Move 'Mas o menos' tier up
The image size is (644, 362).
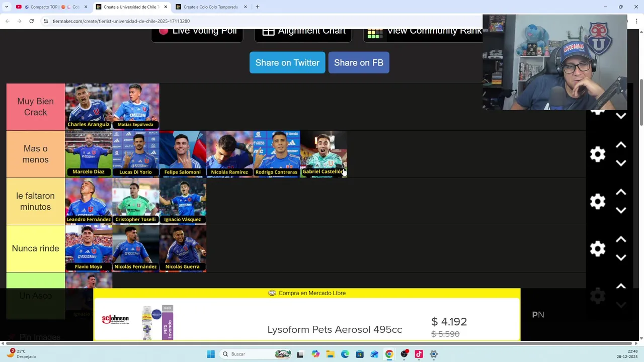pos(621,145)
